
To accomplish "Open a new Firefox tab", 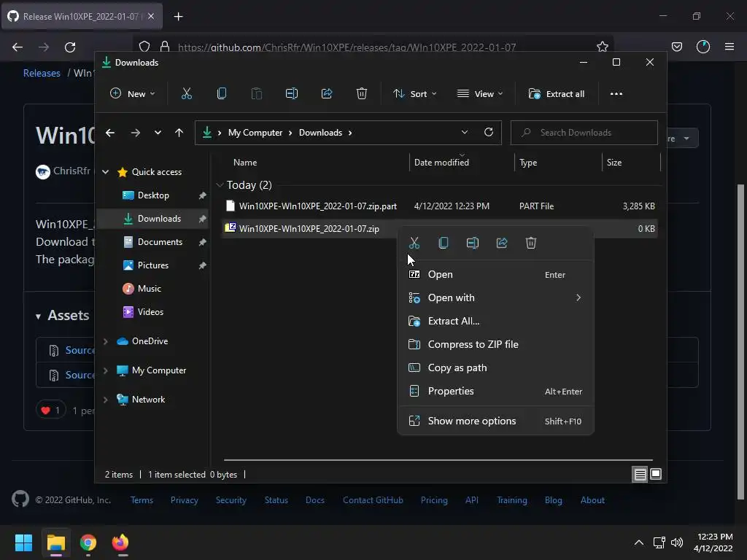I will pyautogui.click(x=178, y=17).
